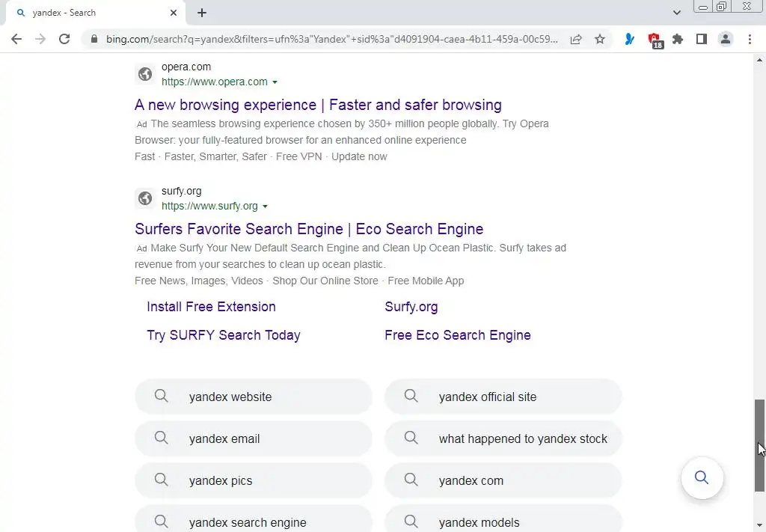Select the 'yandex - Search' tab
766x532 pixels.
pos(90,13)
